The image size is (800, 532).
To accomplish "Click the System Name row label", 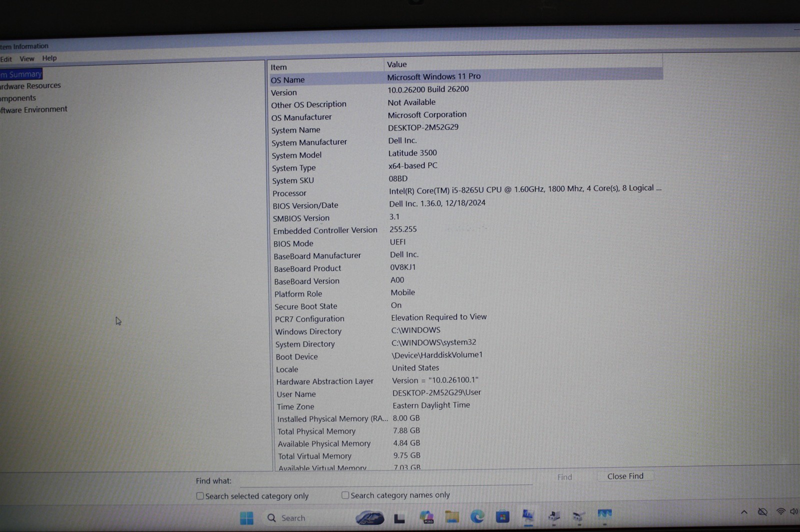I will click(296, 130).
